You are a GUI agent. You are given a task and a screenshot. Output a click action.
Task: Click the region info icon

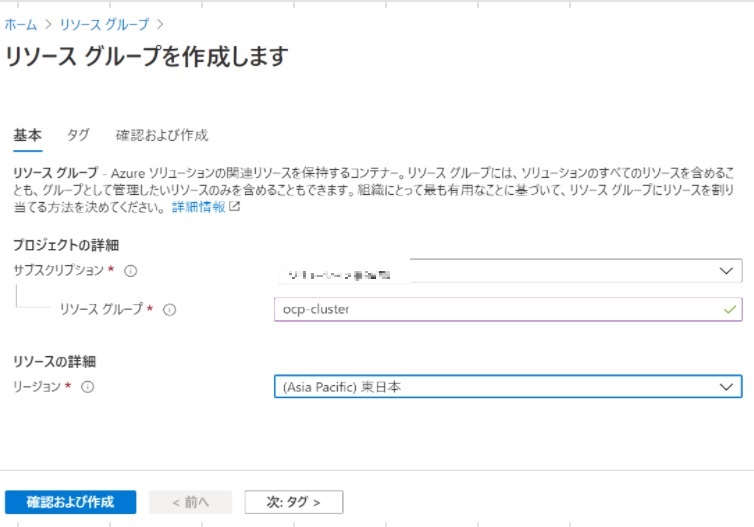87,387
